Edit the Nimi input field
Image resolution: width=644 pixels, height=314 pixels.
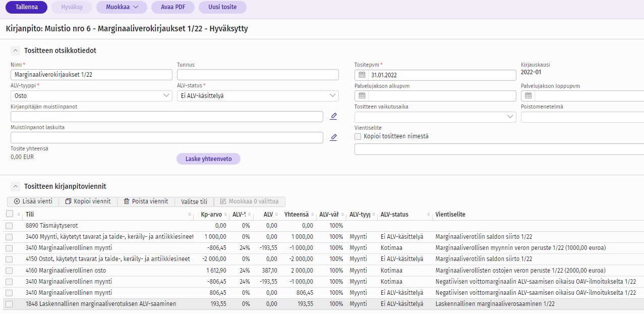pos(91,75)
